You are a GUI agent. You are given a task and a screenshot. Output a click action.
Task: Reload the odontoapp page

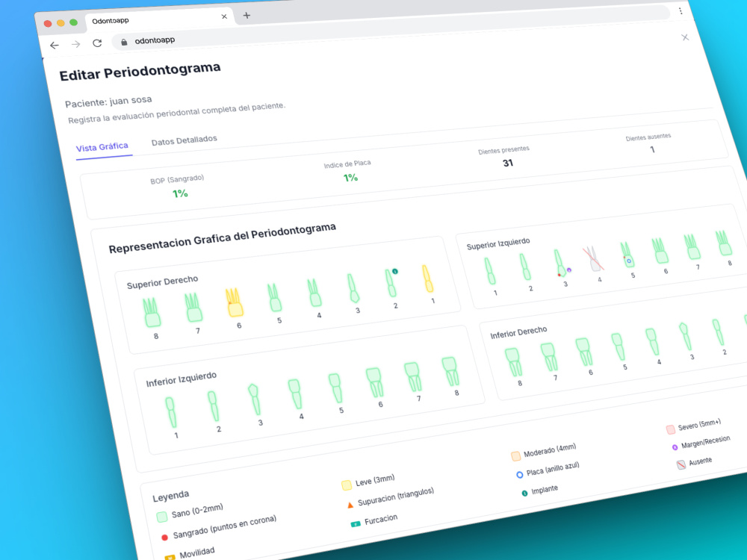pos(97,43)
